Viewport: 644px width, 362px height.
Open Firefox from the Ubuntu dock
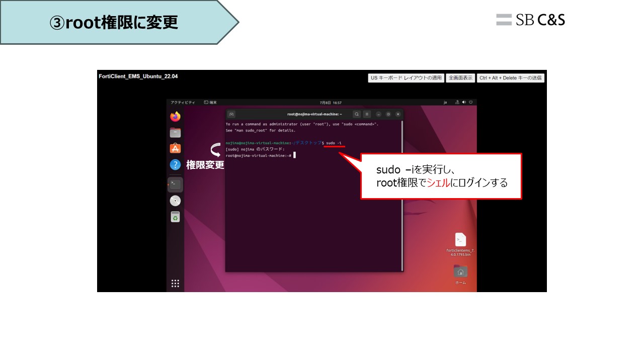pos(175,117)
